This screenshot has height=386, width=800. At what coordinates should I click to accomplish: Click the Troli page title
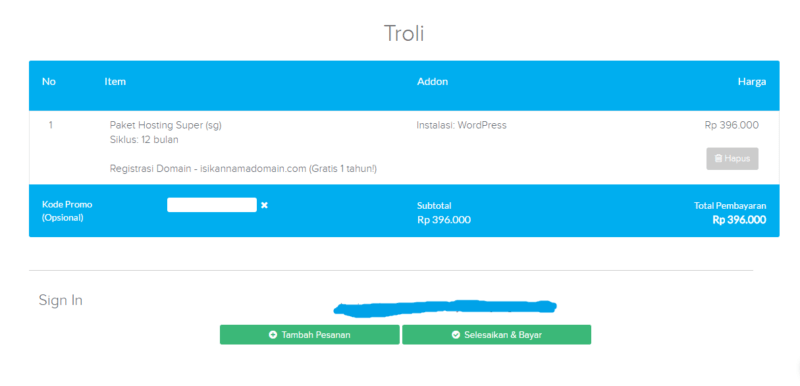click(x=404, y=34)
